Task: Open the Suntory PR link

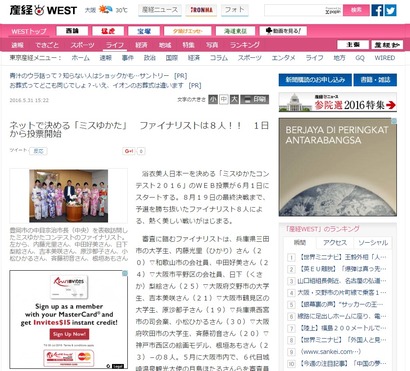Action: click(x=98, y=76)
